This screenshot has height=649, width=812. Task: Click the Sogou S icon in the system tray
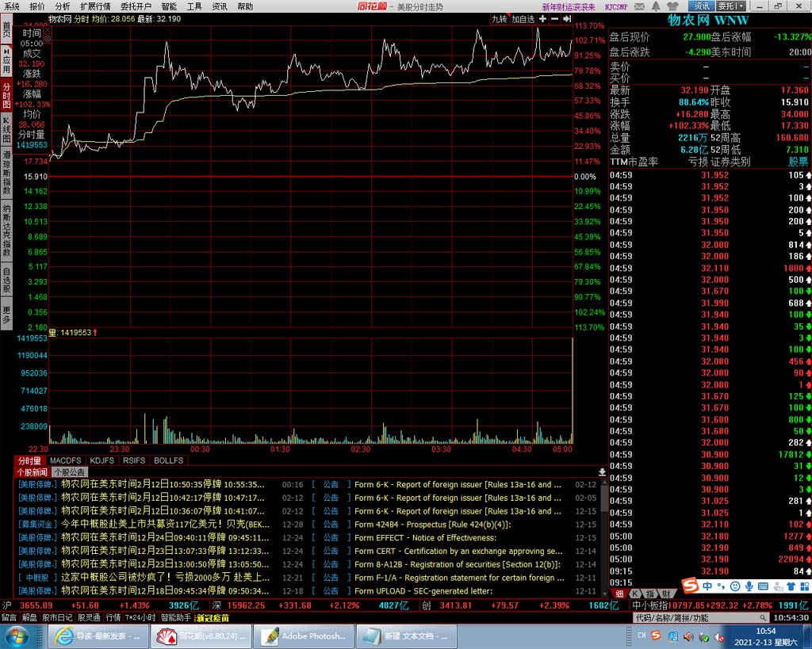coord(656,636)
